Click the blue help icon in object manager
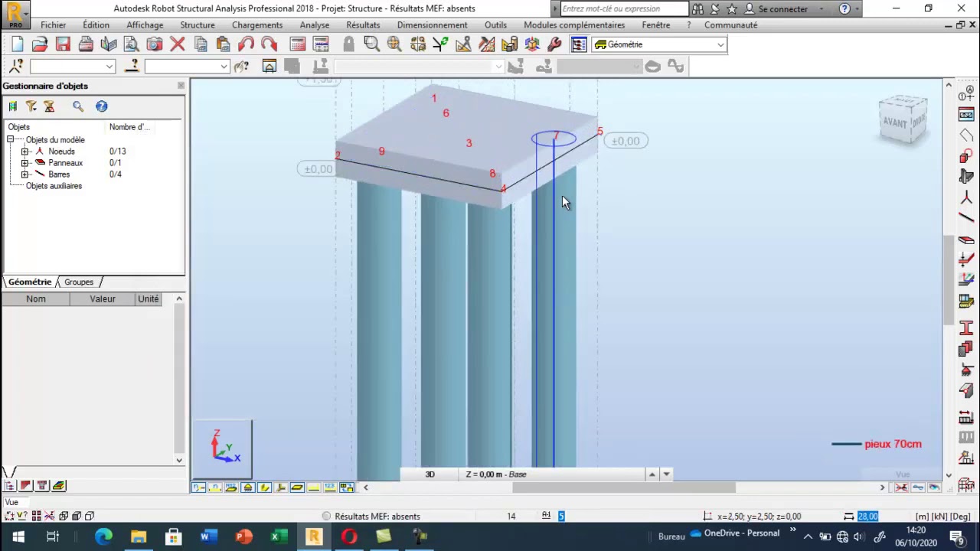The width and height of the screenshot is (980, 551). 102,106
